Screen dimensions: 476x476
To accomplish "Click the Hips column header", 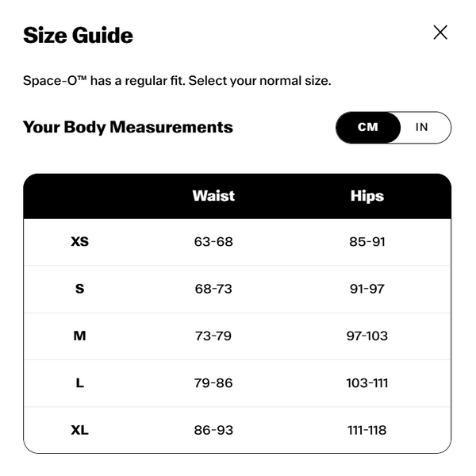I will [x=367, y=196].
